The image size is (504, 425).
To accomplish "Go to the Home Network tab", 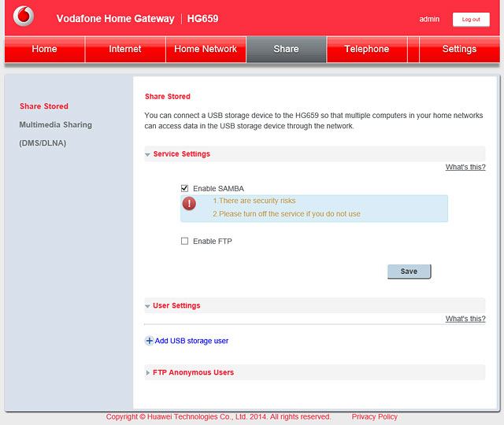I will click(x=206, y=49).
